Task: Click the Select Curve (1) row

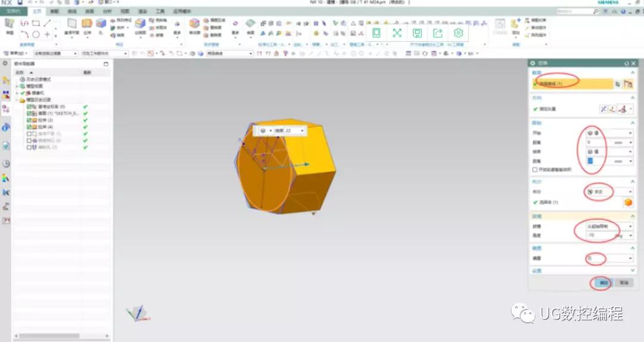Action: click(x=572, y=84)
